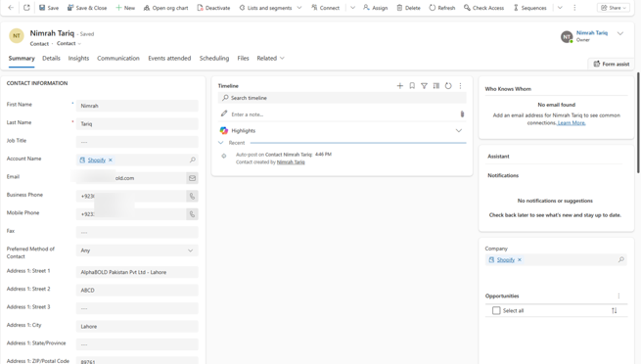Click the send email icon beside Email

coord(192,178)
